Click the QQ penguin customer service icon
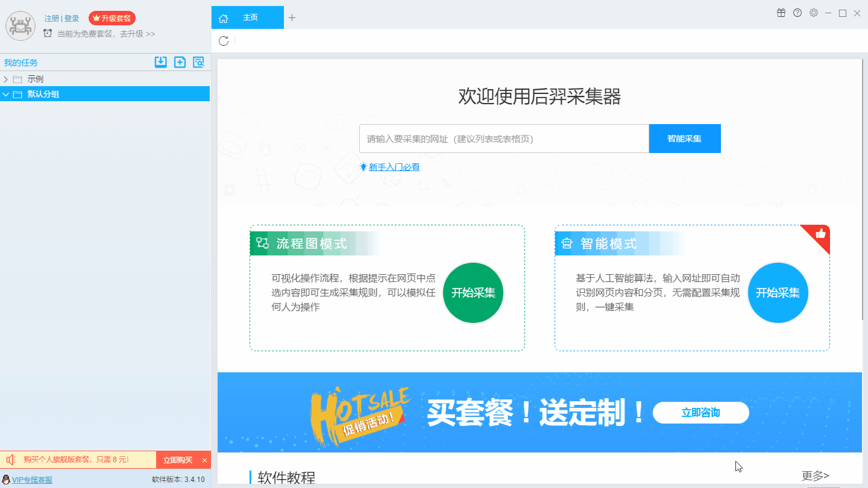 point(6,480)
